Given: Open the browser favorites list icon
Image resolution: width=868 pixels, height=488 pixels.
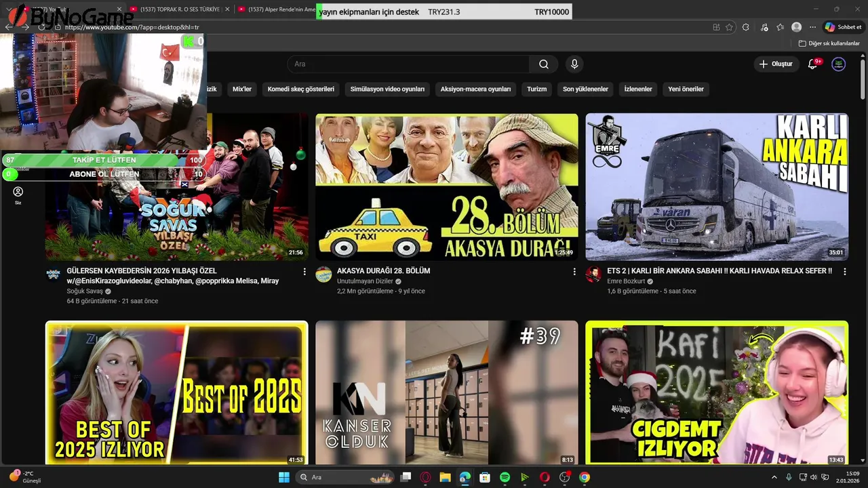Looking at the screenshot, I should 781,27.
